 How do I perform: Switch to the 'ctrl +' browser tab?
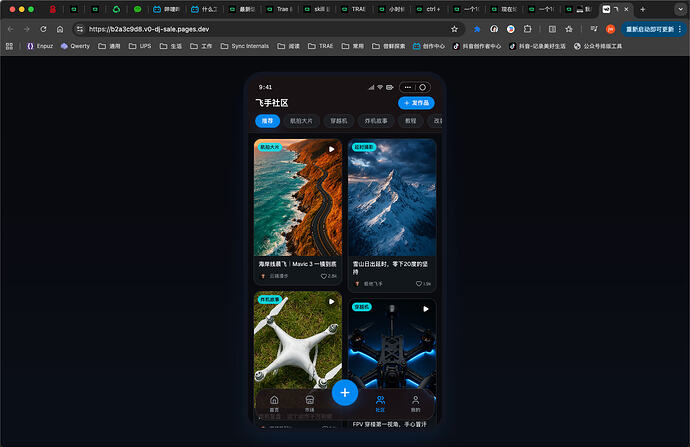(x=429, y=9)
